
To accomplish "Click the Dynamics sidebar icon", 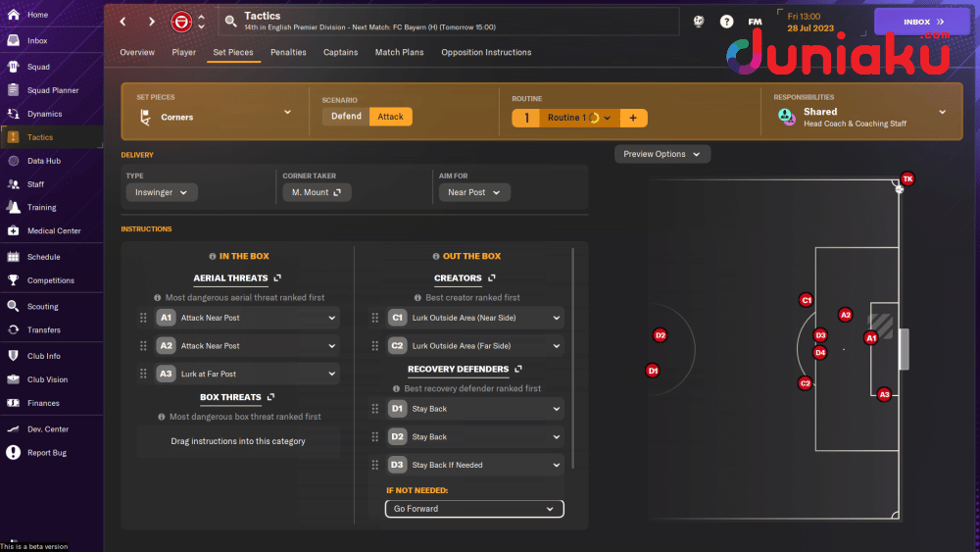I will coord(13,114).
